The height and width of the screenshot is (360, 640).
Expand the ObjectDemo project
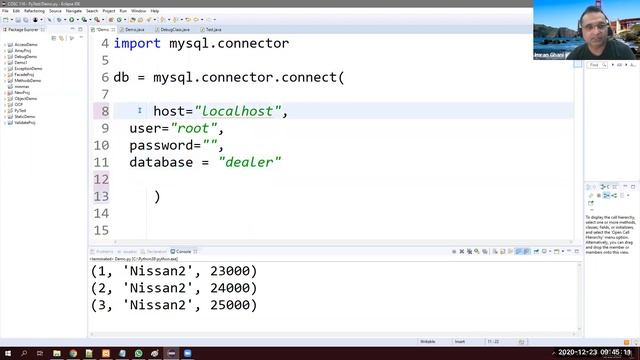pos(5,98)
